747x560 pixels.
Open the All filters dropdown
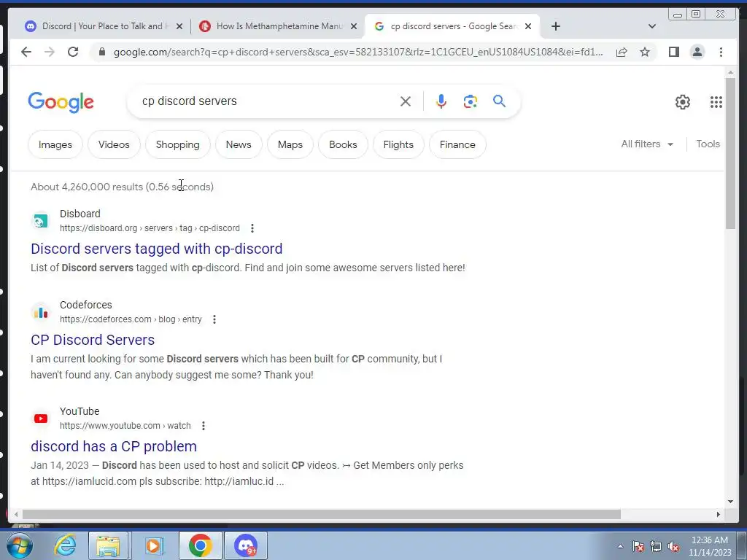tap(647, 144)
